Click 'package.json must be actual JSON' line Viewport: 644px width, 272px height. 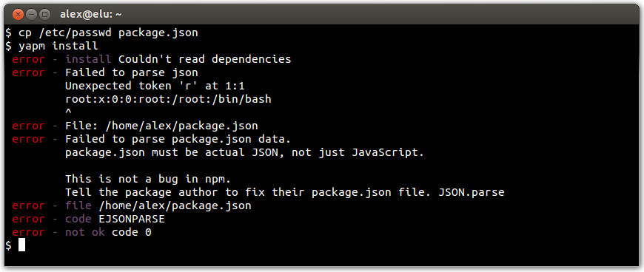point(244,152)
